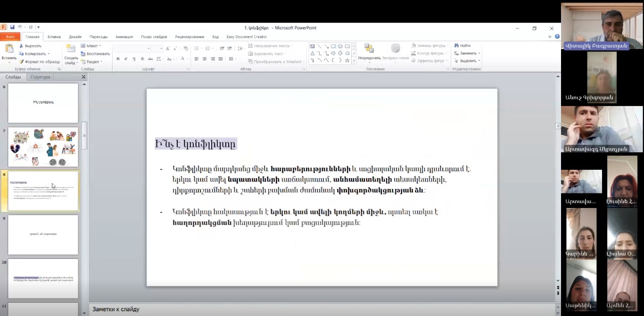Viewport: 644px width, 316px height.
Task: Customize the Quick Access Toolbar dropdown
Action: pos(38,27)
